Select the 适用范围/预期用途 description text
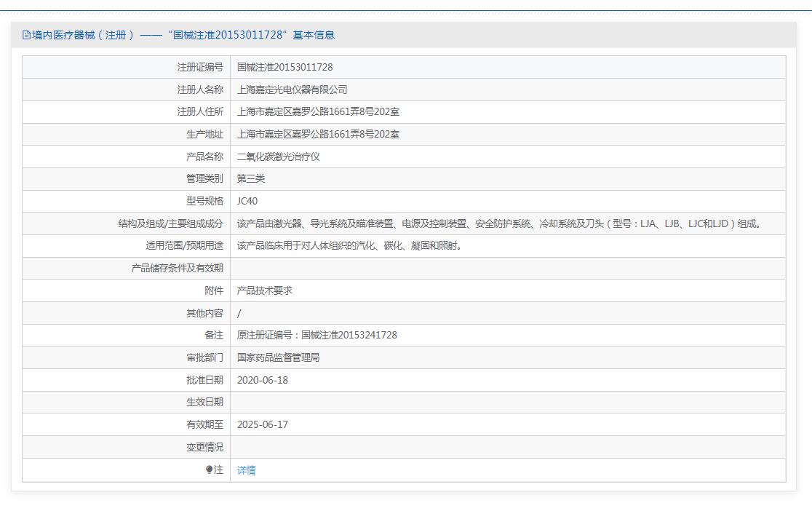The image size is (812, 511). click(349, 246)
